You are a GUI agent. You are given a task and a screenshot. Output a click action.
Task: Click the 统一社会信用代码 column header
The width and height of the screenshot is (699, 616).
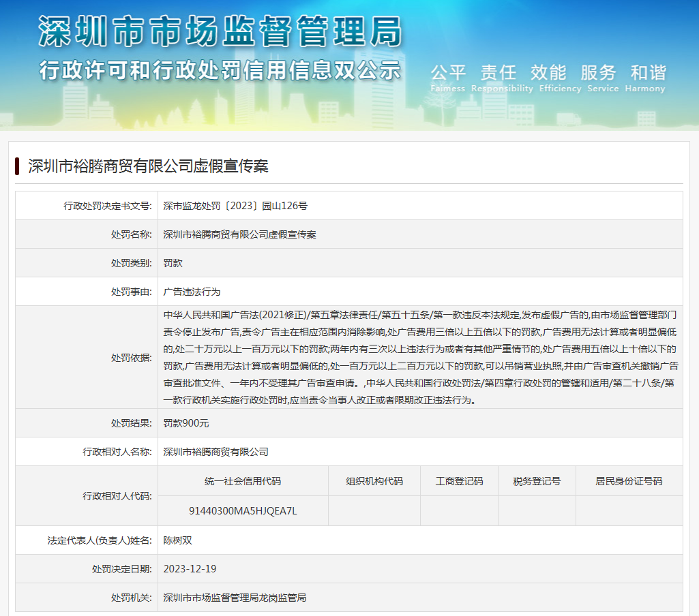[243, 481]
